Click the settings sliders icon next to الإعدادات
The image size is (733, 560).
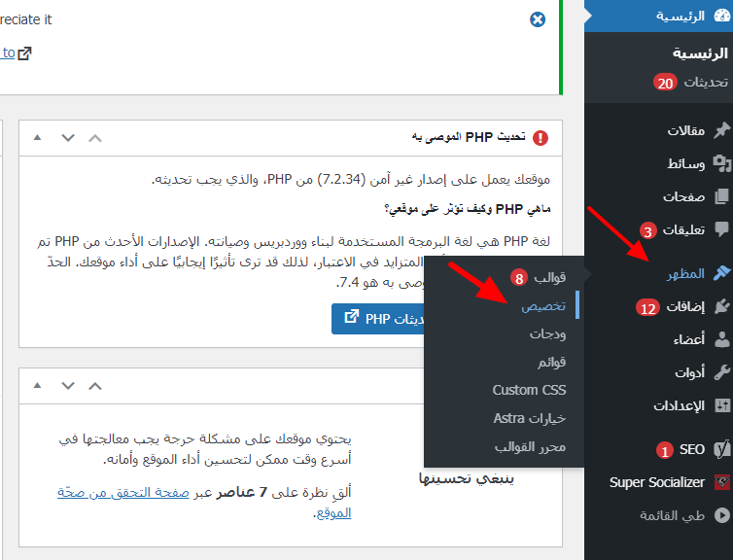(x=722, y=405)
